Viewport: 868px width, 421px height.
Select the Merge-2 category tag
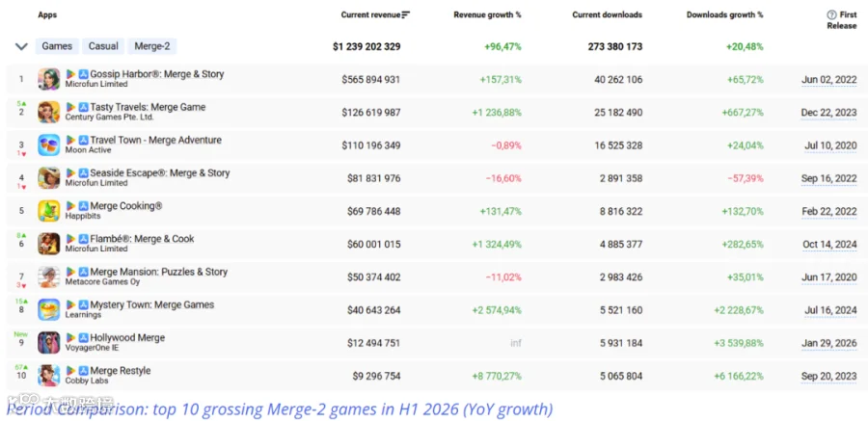(x=152, y=46)
